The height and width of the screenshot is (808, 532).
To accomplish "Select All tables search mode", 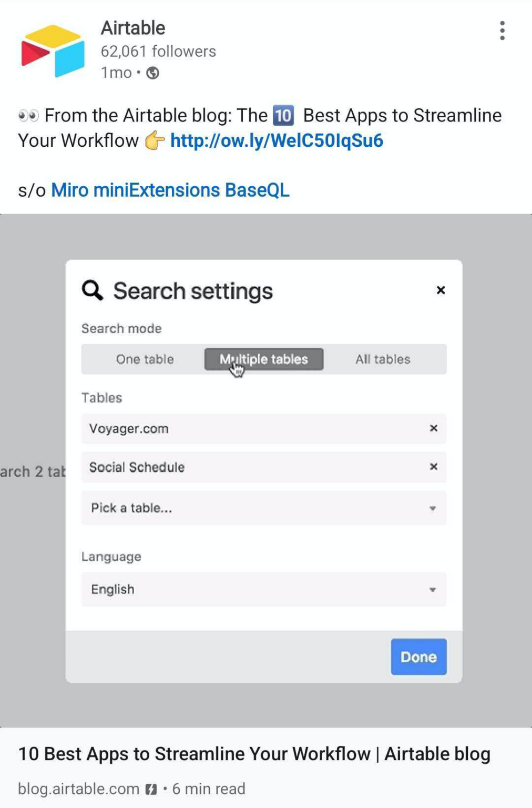I will pyautogui.click(x=383, y=359).
